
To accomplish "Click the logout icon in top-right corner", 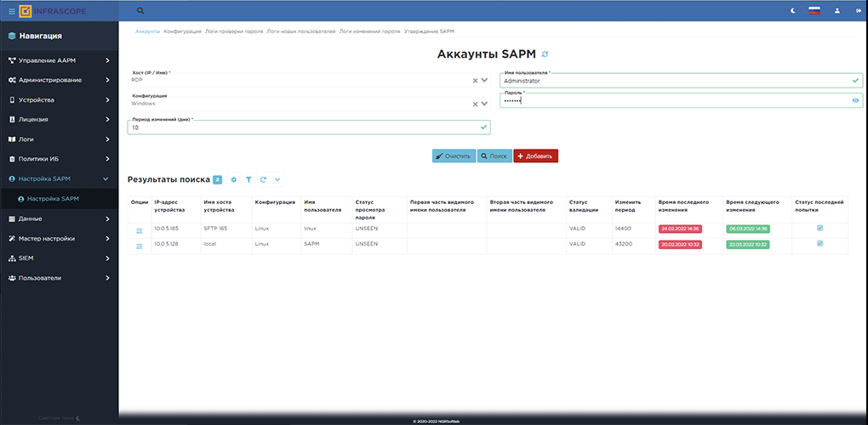I will coord(858,11).
